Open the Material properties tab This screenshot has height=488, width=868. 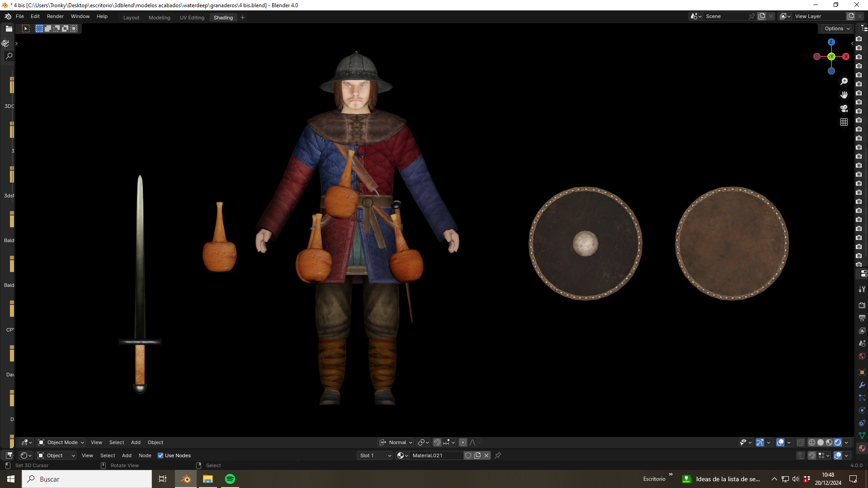pos(862,448)
